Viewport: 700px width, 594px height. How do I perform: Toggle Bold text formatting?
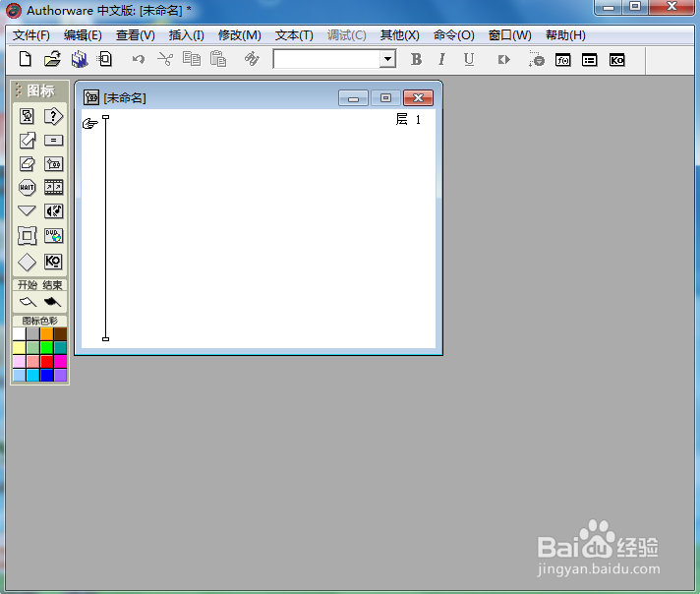pos(416,59)
